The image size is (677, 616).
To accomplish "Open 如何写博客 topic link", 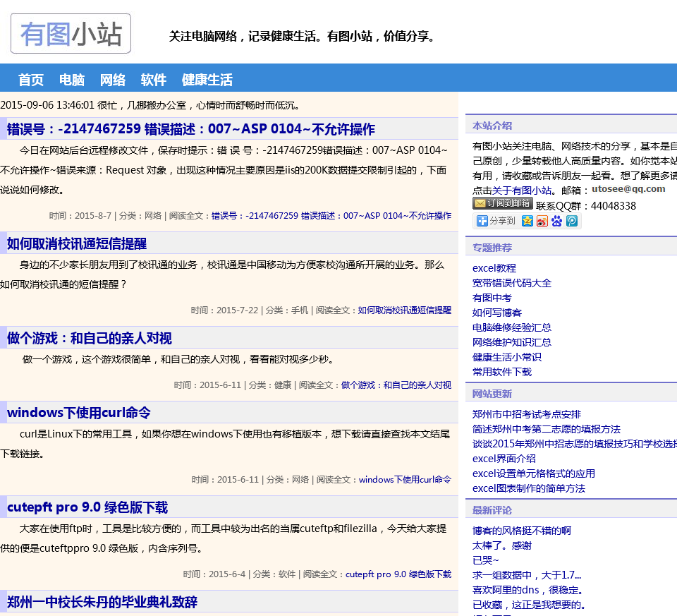I will pyautogui.click(x=497, y=313).
